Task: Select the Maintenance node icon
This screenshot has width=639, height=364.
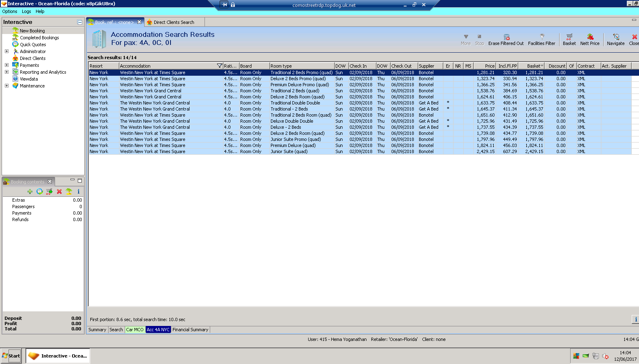Action: (x=15, y=86)
